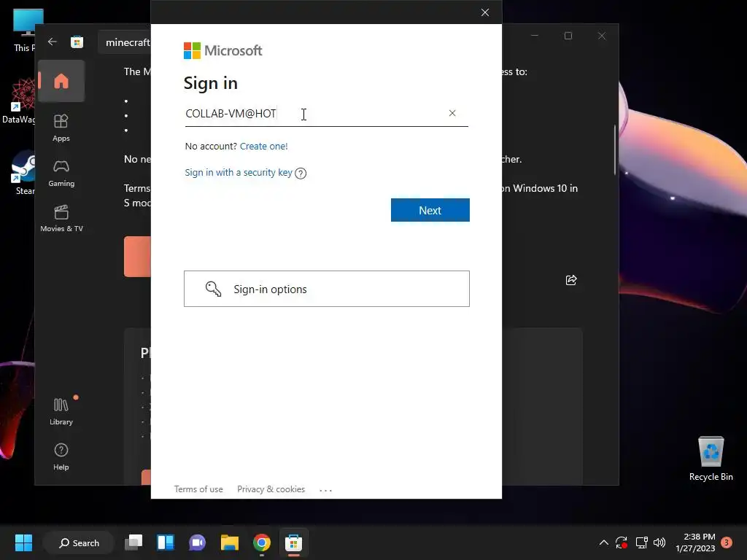Screen dimensions: 747x560
Task: Go to Home in Microsoft Store sidebar
Action: tap(61, 81)
